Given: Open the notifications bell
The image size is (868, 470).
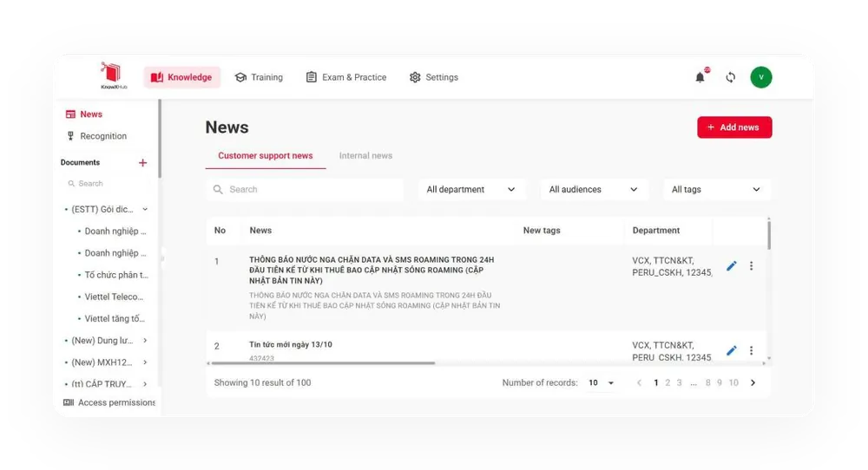Looking at the screenshot, I should (700, 77).
